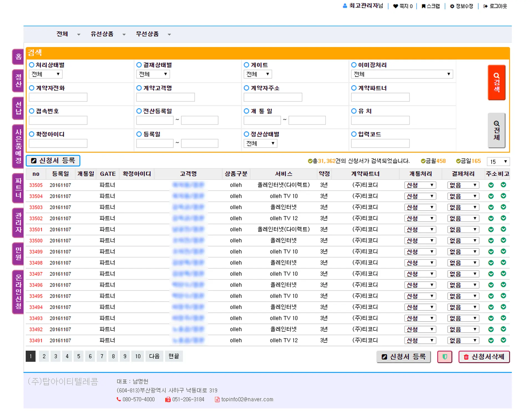Select the 입력코드 radio option
The image size is (532, 411).
point(354,134)
